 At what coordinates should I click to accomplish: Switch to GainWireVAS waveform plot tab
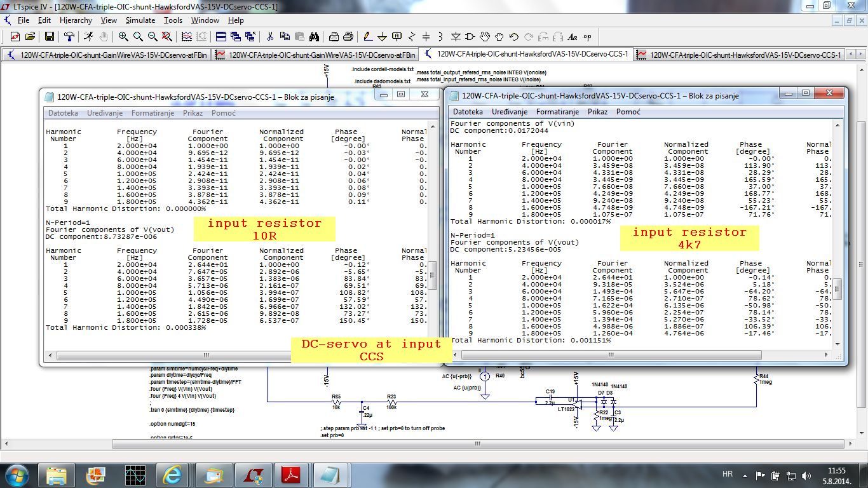coord(315,55)
